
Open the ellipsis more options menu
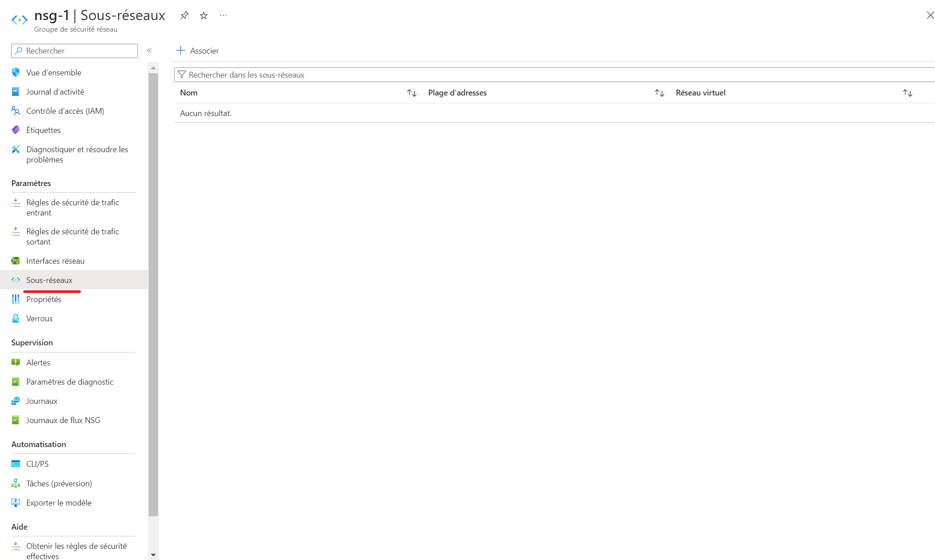pos(223,16)
